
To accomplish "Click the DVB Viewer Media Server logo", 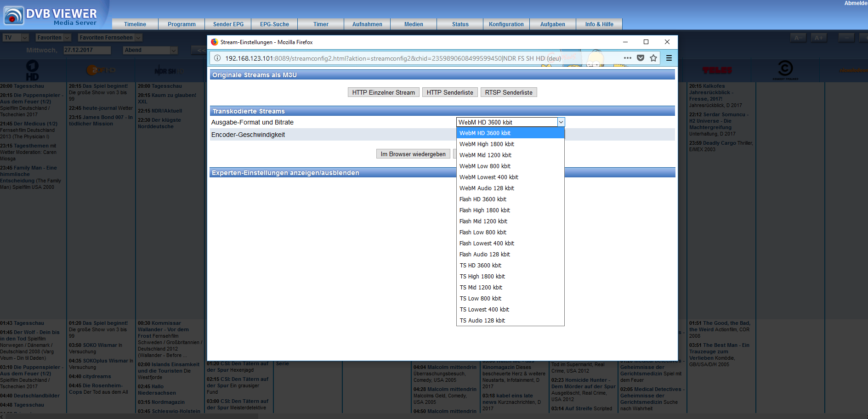I will (x=51, y=16).
